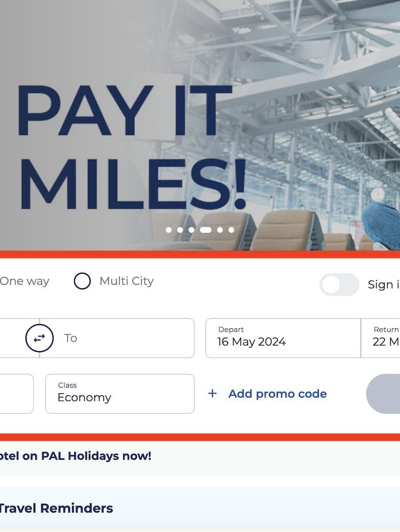Switch to the last carousel slide dot
The height and width of the screenshot is (532, 400).
coord(231,230)
